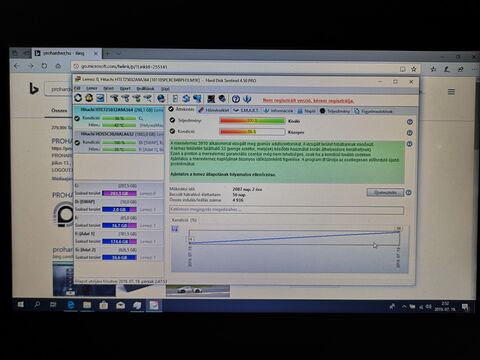This screenshot has width=480, height=360.
Task: Open the hamburger menu on the Bing page
Action: click(451, 92)
